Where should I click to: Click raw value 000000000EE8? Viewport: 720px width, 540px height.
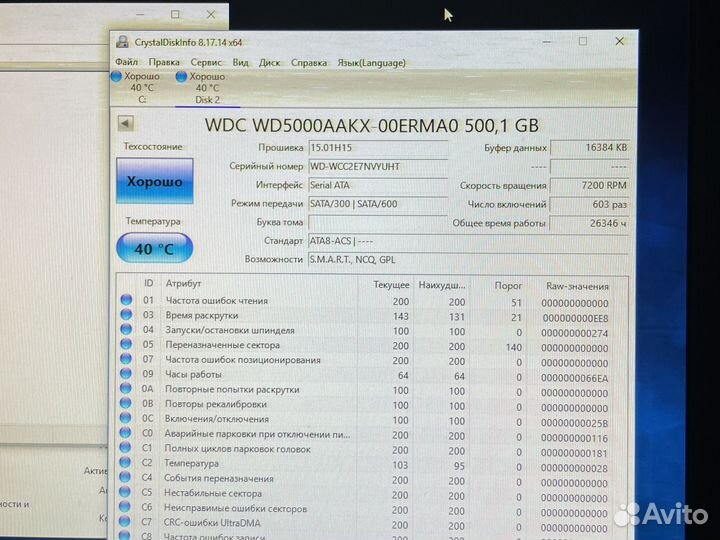click(x=575, y=318)
